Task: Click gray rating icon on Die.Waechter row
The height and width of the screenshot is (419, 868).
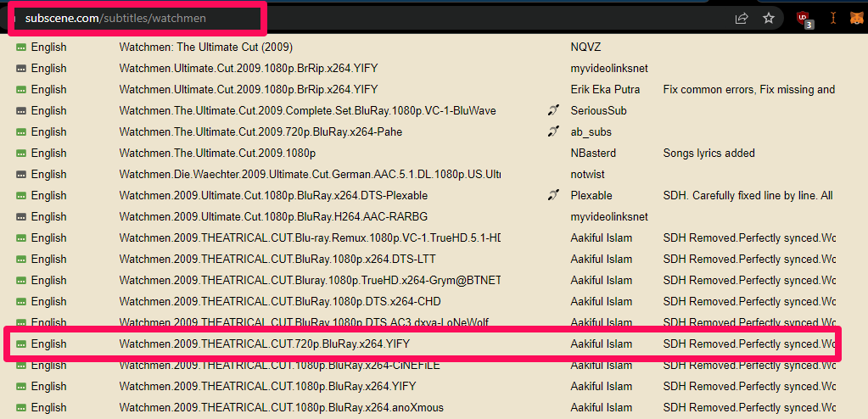Action: 21,175
